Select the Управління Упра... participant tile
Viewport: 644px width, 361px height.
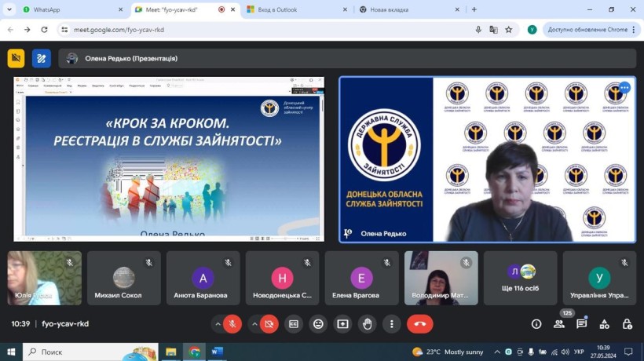[600, 278]
